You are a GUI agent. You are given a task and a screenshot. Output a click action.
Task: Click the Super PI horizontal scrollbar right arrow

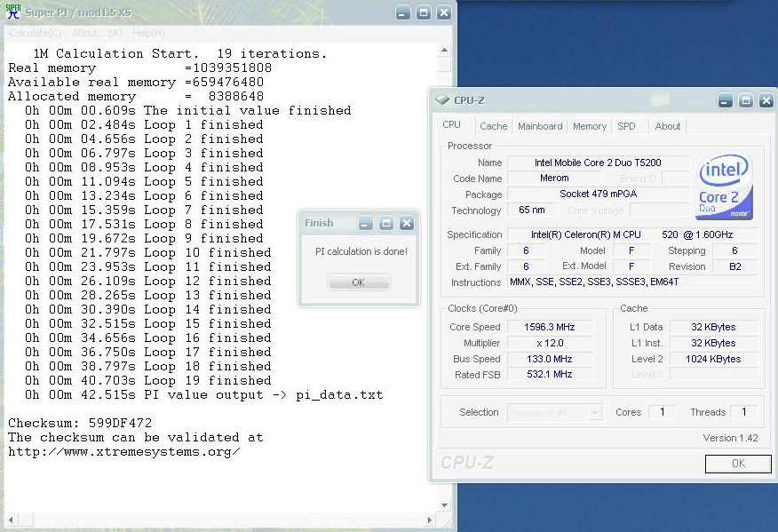click(430, 520)
